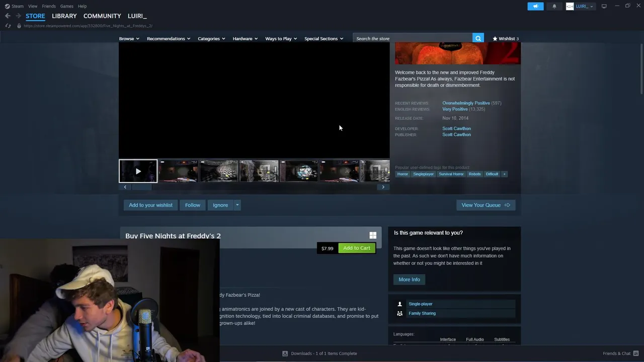The height and width of the screenshot is (362, 644).
Task: Select the trailer video thumbnail
Action: (138, 171)
